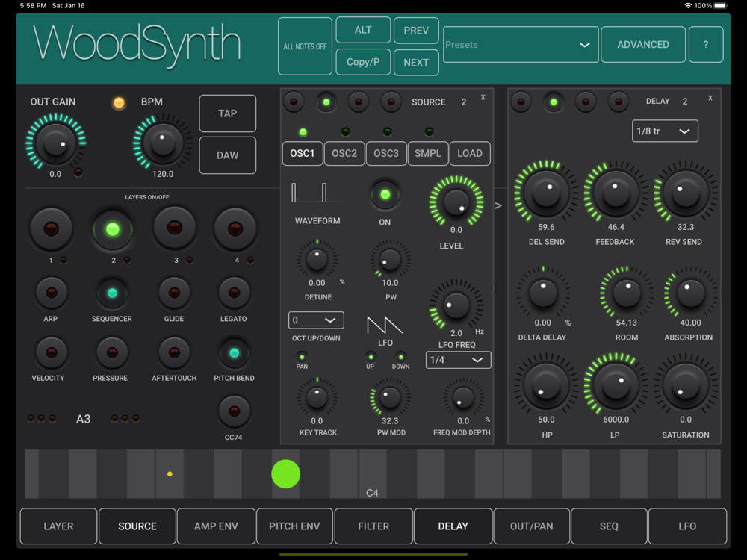The width and height of the screenshot is (747, 560).
Task: Toggle PITCH BEND off
Action: coord(234,353)
